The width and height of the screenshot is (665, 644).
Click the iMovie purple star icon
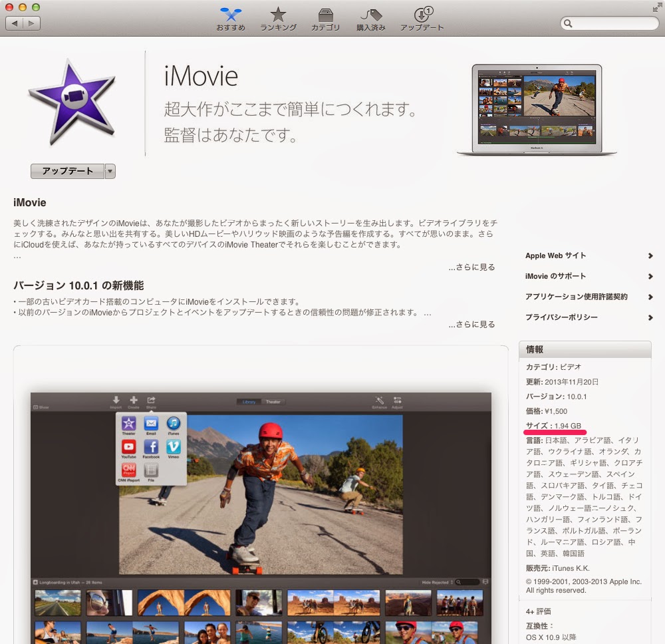tap(72, 102)
